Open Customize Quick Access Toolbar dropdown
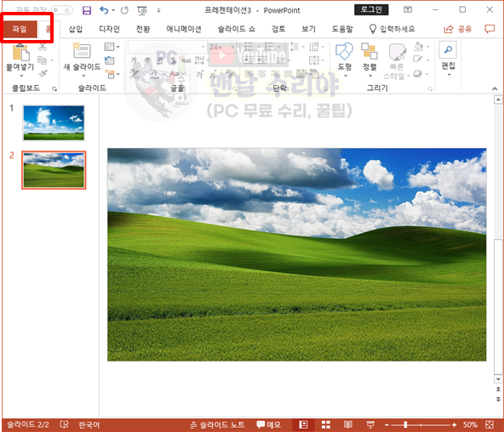This screenshot has width=504, height=432. (158, 10)
